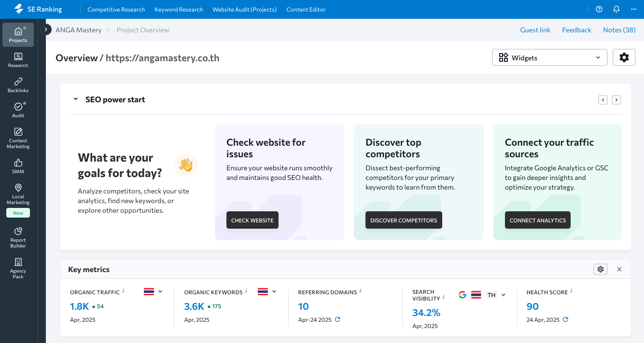This screenshot has width=644, height=343.
Task: Show info for Health Score metric
Action: [x=572, y=291]
